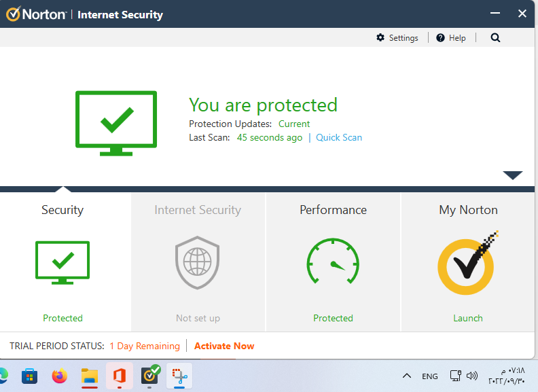Select the Performance tab heading
Screen dimensions: 538x392
click(x=333, y=210)
